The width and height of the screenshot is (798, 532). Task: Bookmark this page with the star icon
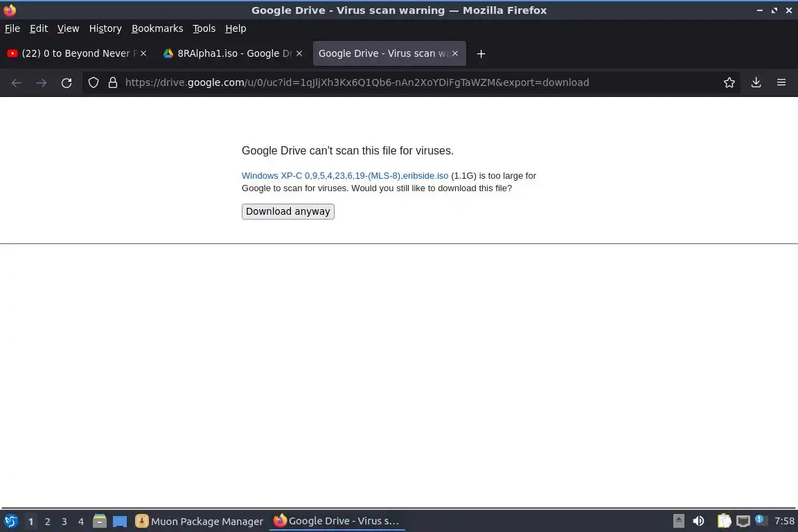pos(729,82)
